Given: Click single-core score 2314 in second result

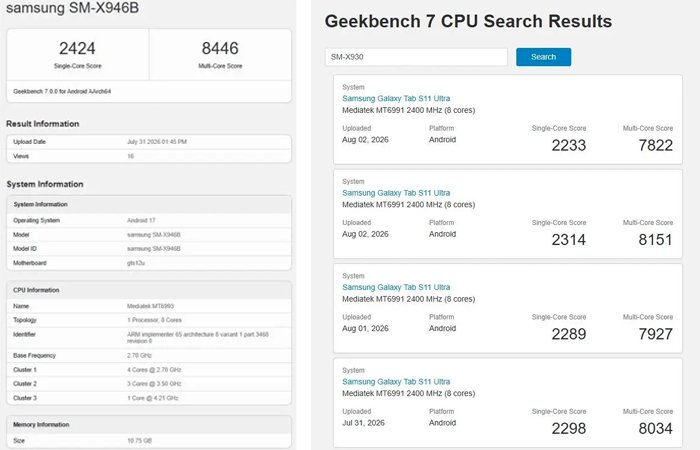Looking at the screenshot, I should click(x=569, y=240).
